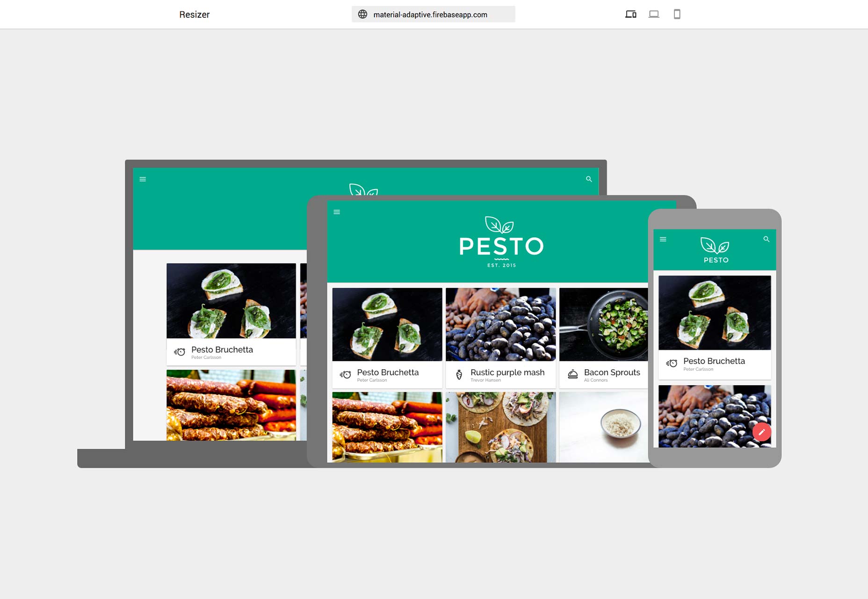Click Pesto Bruchetta title in tablet preview
The image size is (868, 599).
[x=388, y=373]
